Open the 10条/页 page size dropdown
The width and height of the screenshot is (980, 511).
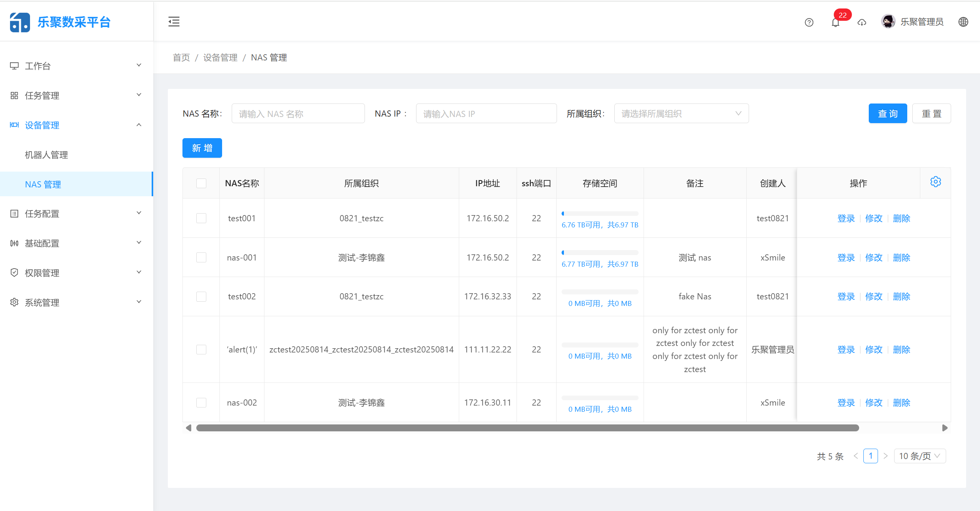pos(920,456)
